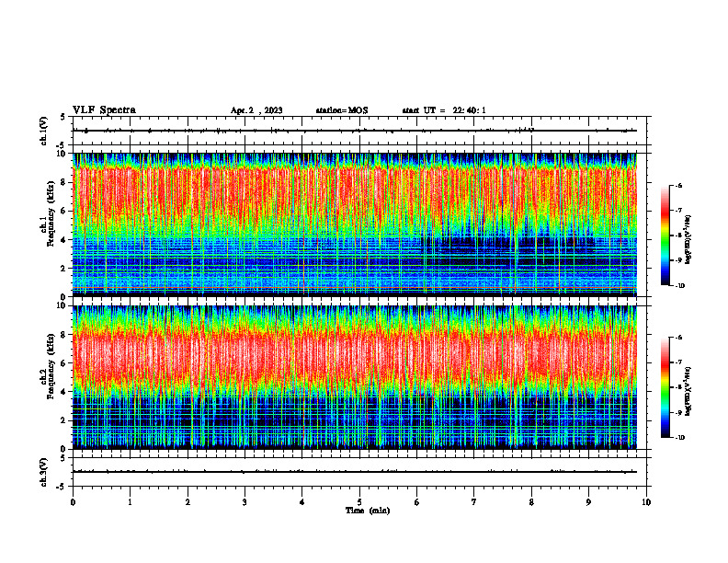Screen dimensions: 728x563
Task: Click the "-6" label on ch.1 color bar
Action: tap(678, 185)
